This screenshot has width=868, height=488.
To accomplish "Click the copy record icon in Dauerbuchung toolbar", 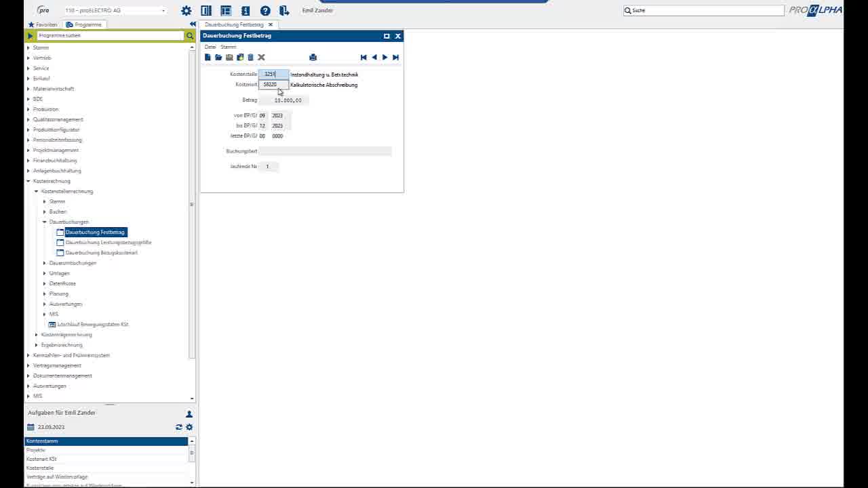I will point(240,58).
